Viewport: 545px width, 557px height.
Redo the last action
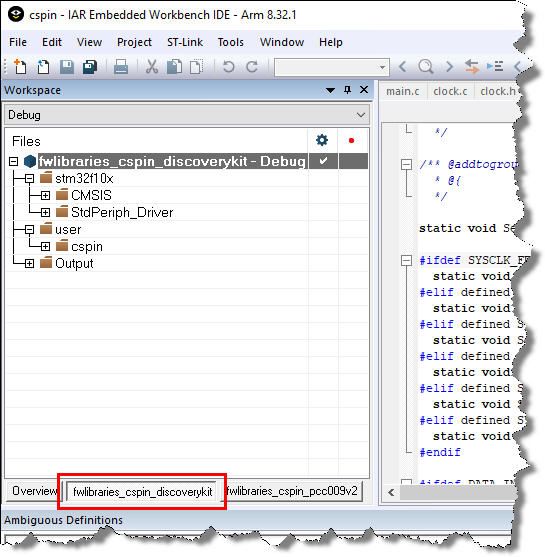click(x=252, y=66)
